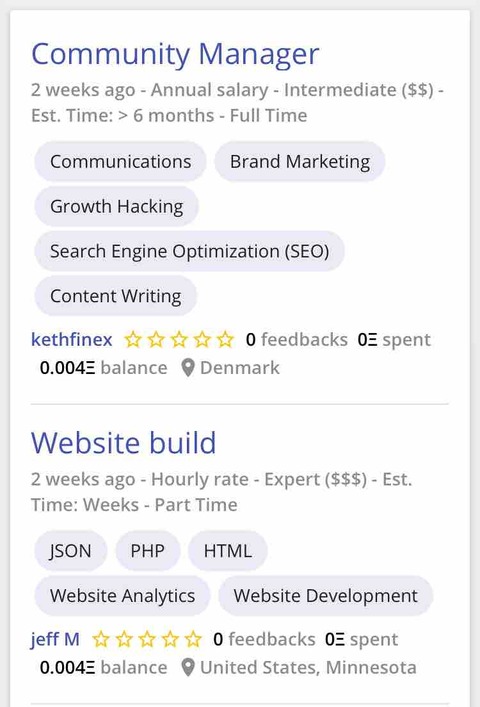Select the Search Engine Optimization (SEO) tag
The height and width of the screenshot is (707, 480).
[189, 251]
